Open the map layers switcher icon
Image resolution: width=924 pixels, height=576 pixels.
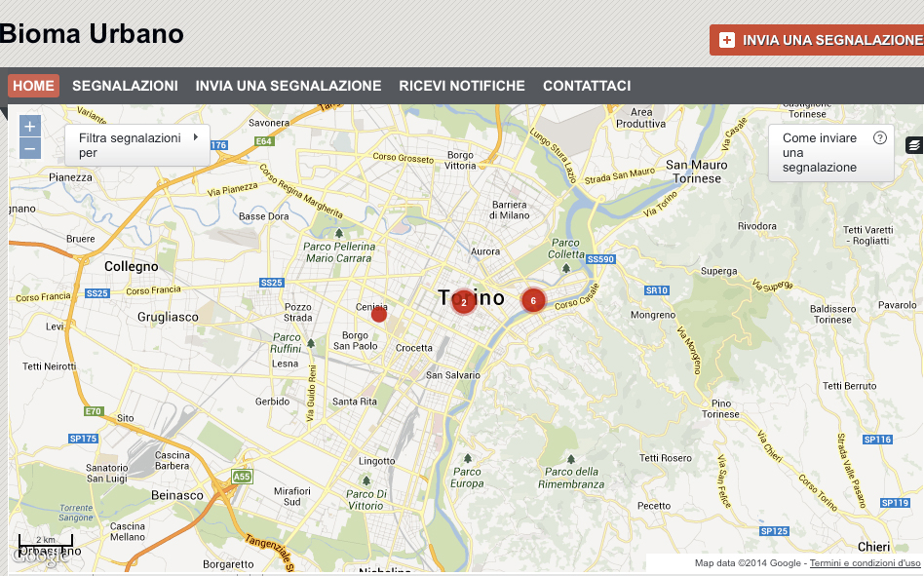pyautogui.click(x=914, y=145)
